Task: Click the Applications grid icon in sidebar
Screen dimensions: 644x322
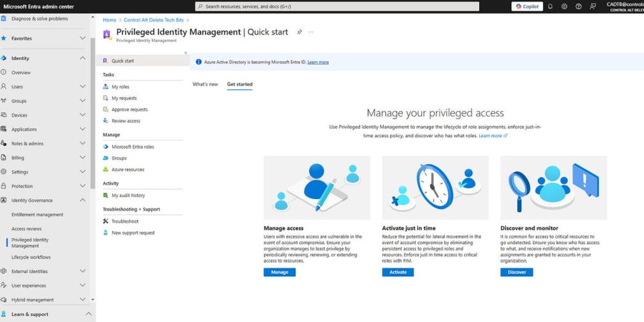Action: click(x=4, y=129)
